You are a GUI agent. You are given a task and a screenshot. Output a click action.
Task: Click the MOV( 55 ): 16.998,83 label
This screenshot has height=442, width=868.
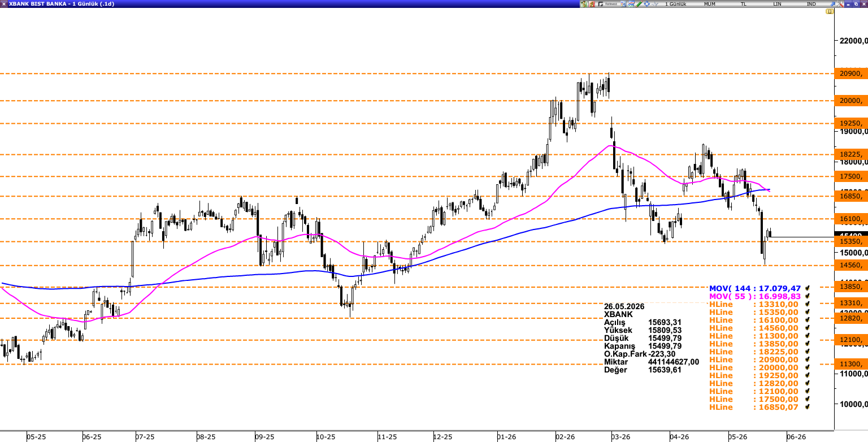(755, 296)
